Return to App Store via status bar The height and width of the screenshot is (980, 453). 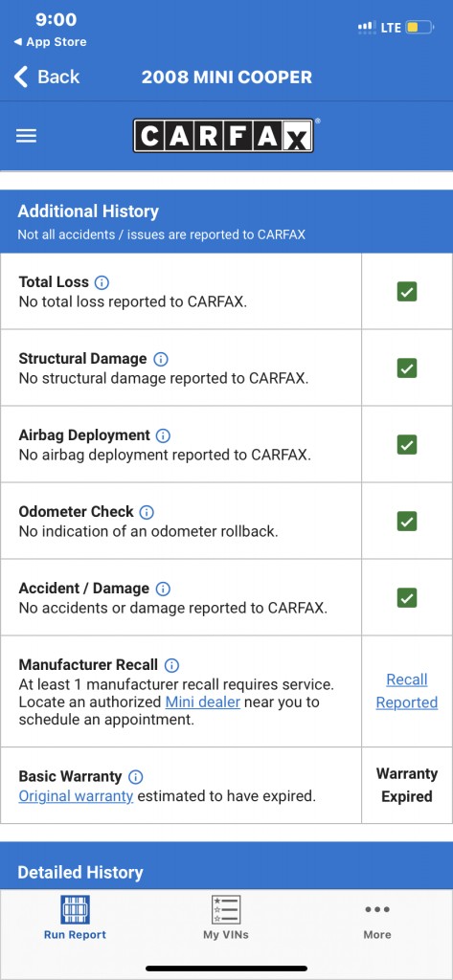(x=50, y=42)
